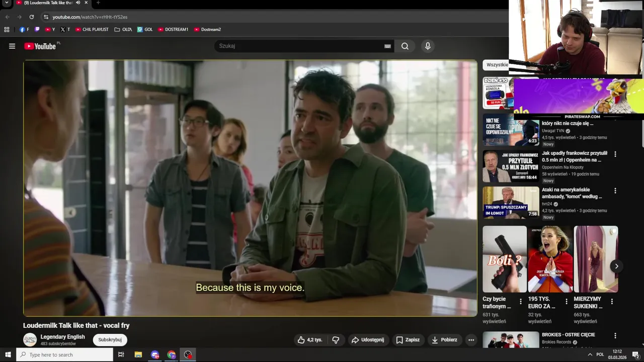Click the taskbar 'Type here to search' box
644x362 pixels.
[64, 355]
